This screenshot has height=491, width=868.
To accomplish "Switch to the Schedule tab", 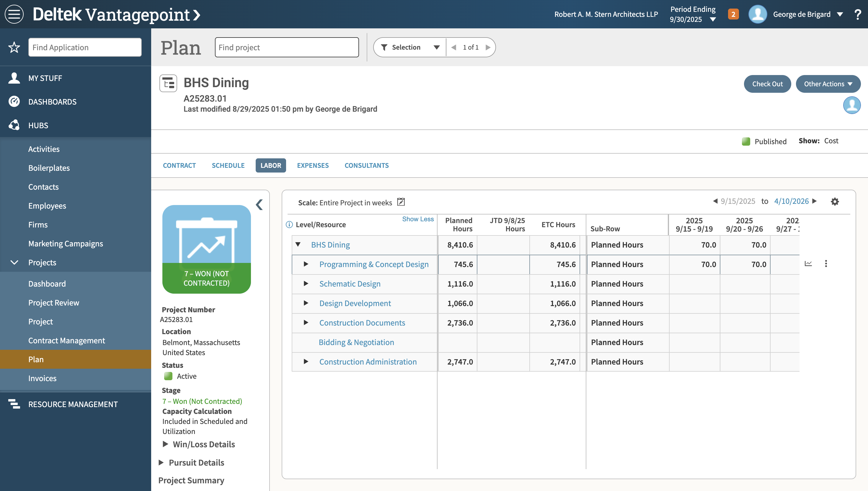I will coord(228,165).
